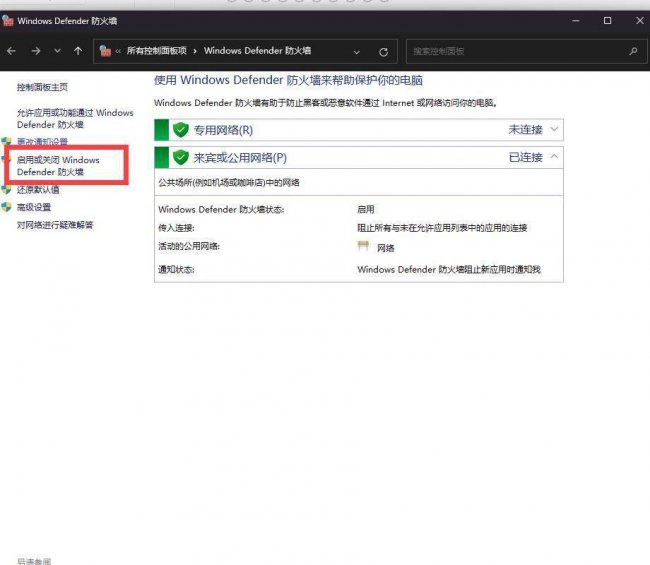Click the 来宾或公用网络(P) header text

240,158
